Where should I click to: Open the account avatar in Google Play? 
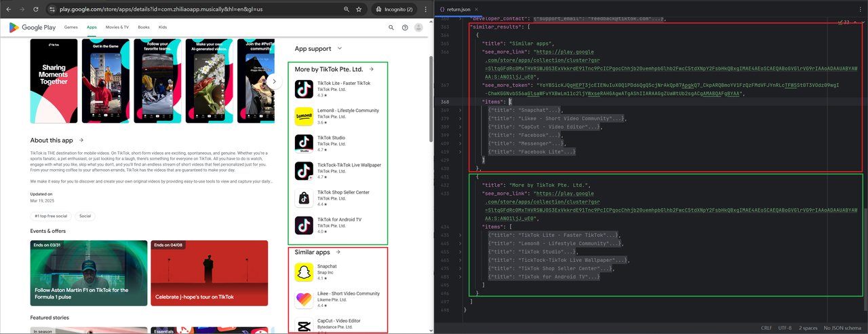pos(418,28)
